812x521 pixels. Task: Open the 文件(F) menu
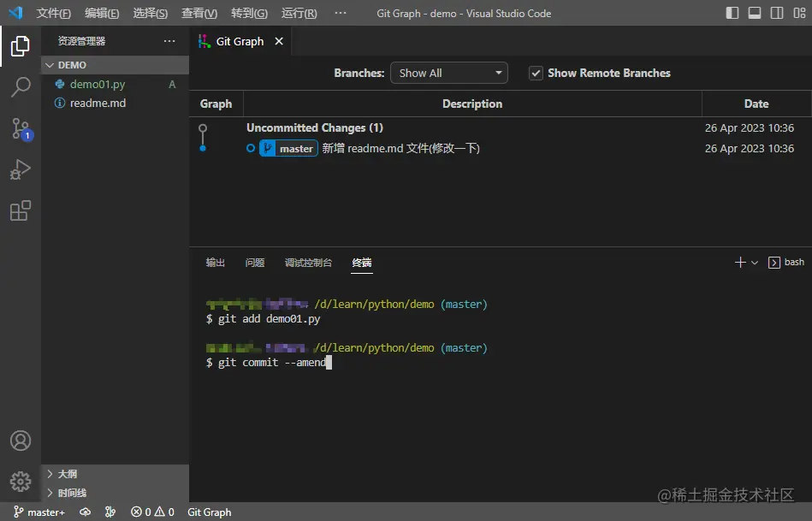tap(54, 14)
